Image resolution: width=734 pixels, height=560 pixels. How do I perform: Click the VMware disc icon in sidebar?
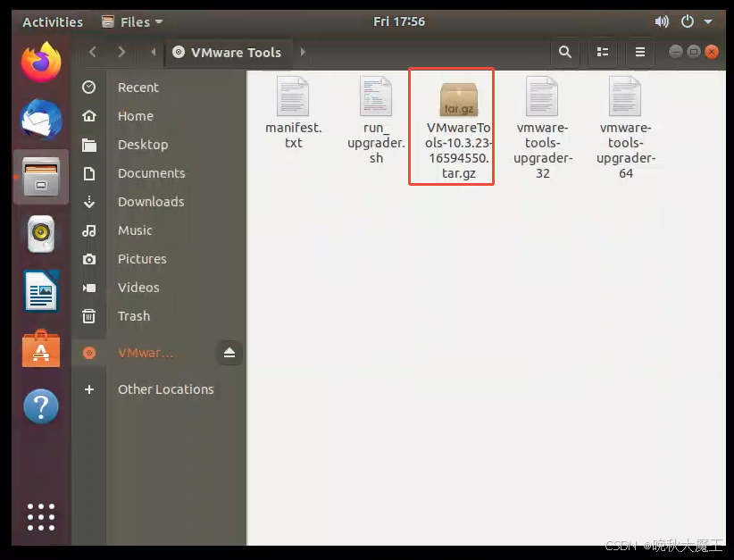[x=89, y=353]
